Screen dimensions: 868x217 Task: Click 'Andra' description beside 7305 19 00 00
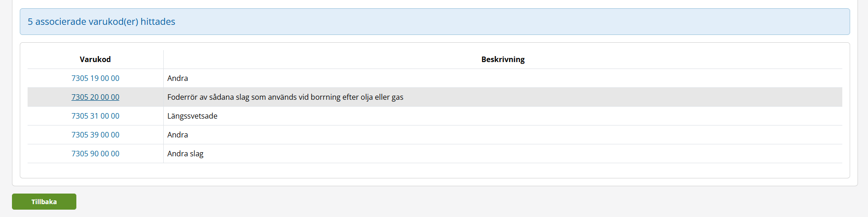pos(178,78)
